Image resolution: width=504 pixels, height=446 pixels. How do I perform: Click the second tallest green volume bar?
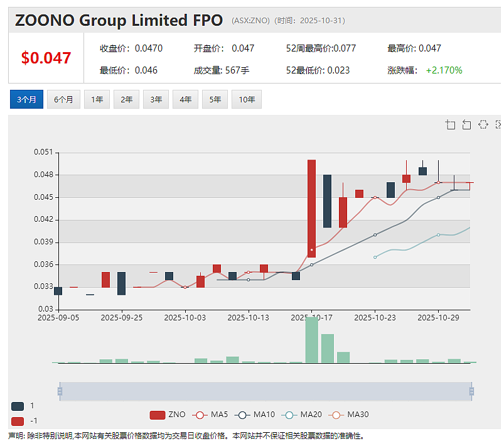pyautogui.click(x=328, y=349)
